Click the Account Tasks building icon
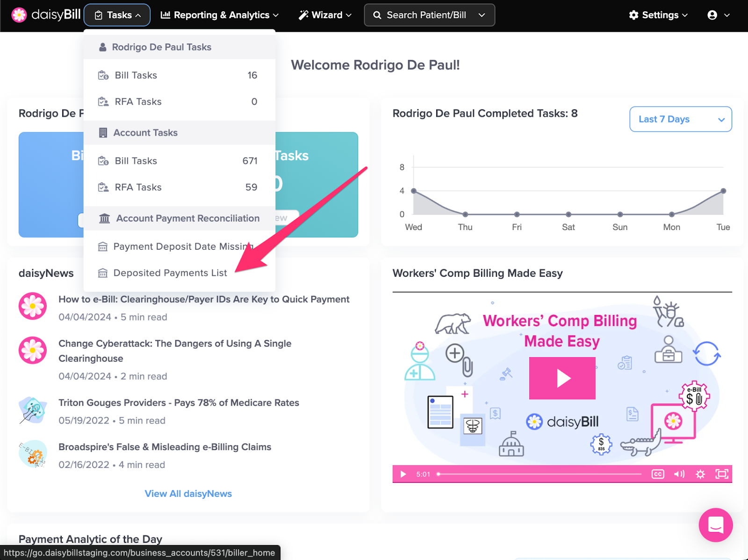 (x=103, y=133)
